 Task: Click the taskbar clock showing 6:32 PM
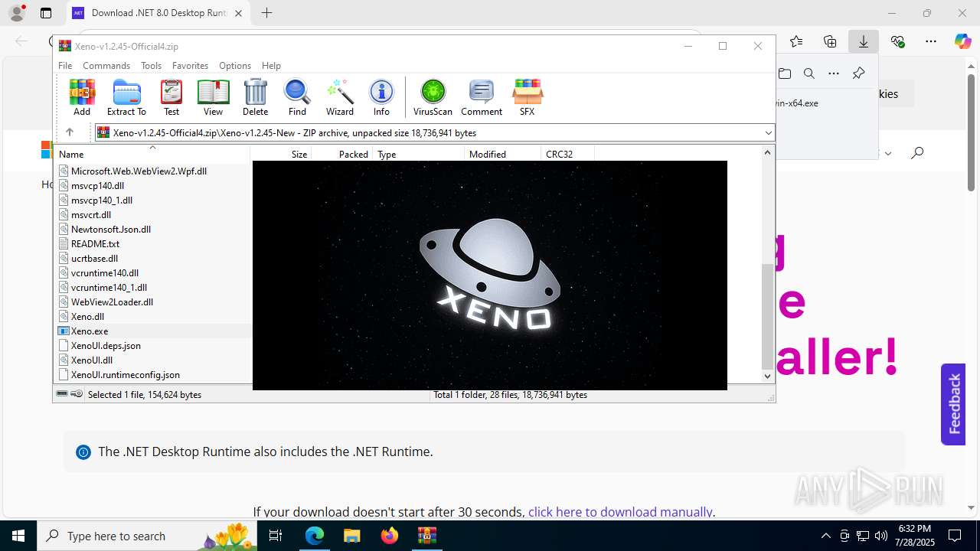click(x=914, y=536)
